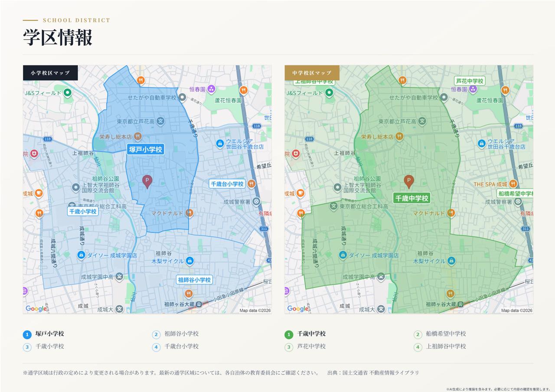
Task: Open the 東京都立芦花高 school icon in 中学校区 map
Action: click(422, 121)
